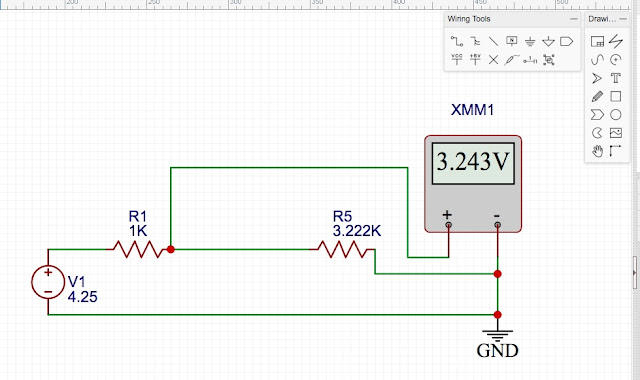Place a VCC power flag

[x=457, y=60]
